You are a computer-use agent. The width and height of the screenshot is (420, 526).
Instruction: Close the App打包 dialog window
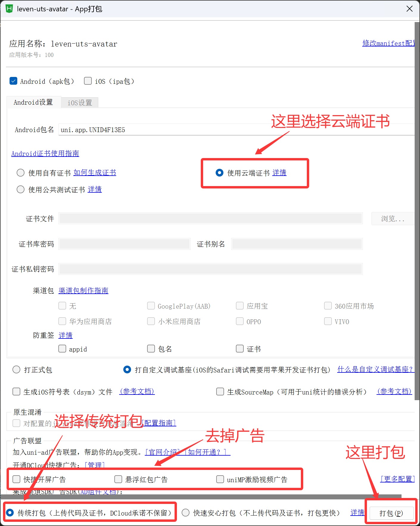[410, 9]
